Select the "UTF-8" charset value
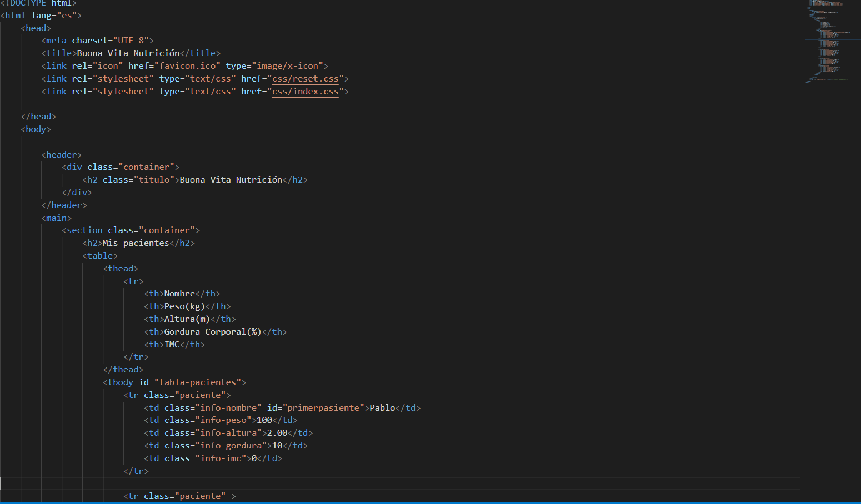Image resolution: width=861 pixels, height=504 pixels. [x=131, y=41]
